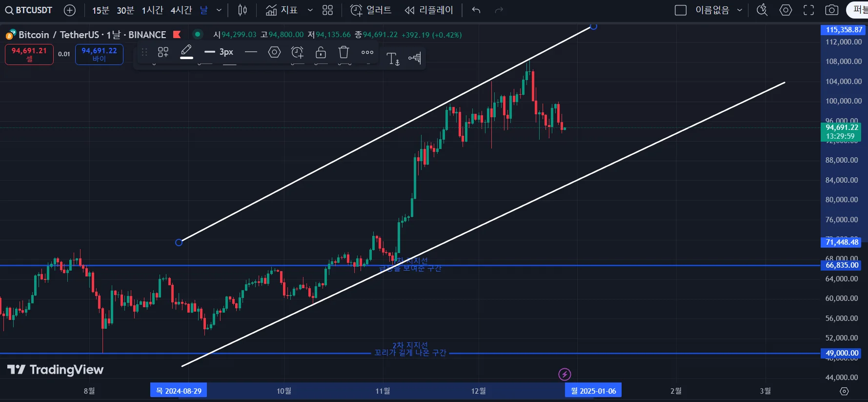Switch to the 4시간 timeframe
The image size is (868, 402).
[x=181, y=10]
